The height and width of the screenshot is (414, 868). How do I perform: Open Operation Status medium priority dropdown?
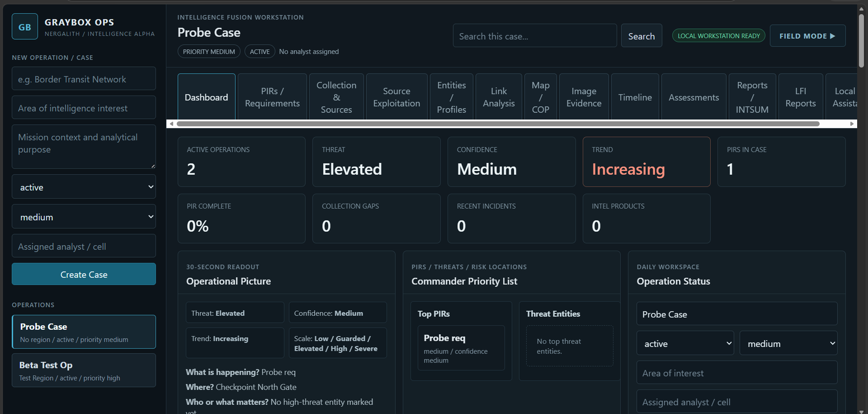[x=788, y=343]
